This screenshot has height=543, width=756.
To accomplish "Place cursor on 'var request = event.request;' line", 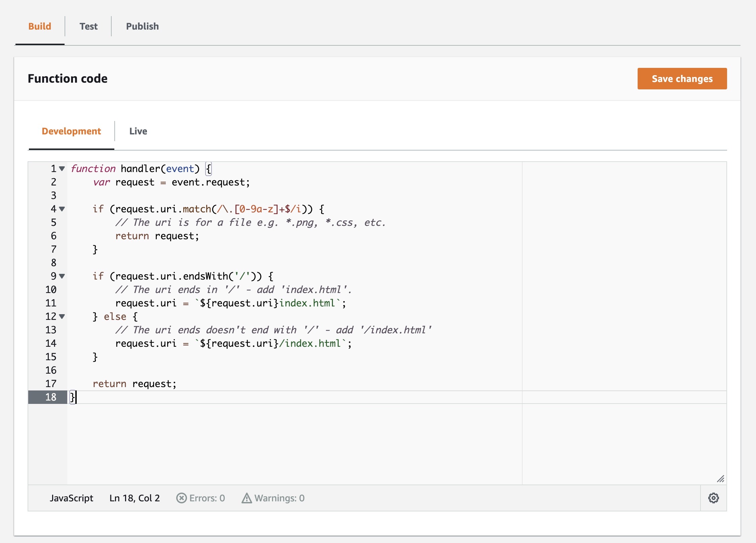I will click(x=172, y=182).
